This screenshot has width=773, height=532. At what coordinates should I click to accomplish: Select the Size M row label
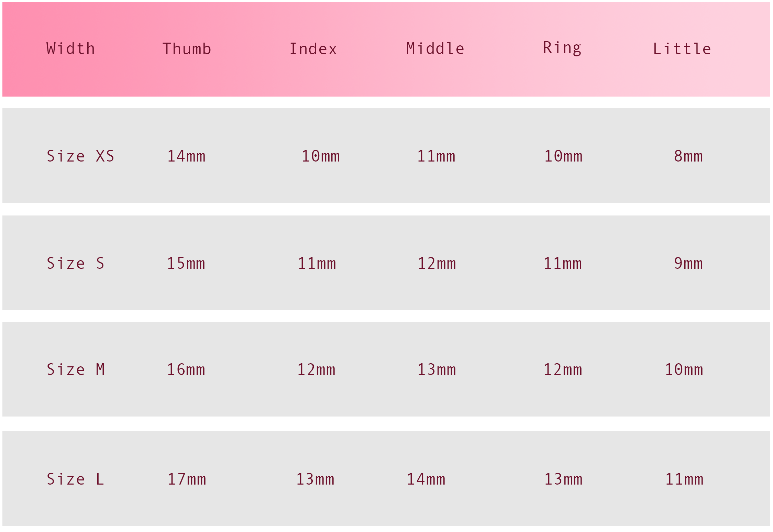coord(76,370)
